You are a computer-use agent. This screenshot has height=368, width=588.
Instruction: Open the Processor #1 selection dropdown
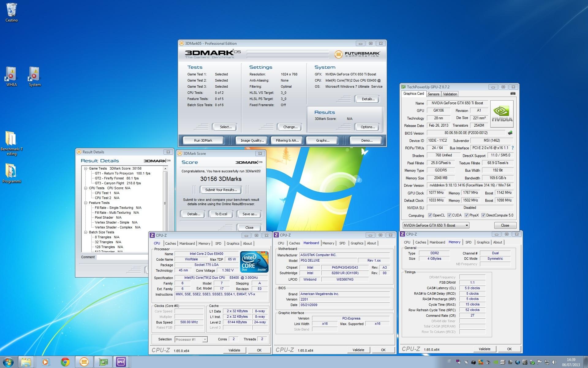pos(191,339)
